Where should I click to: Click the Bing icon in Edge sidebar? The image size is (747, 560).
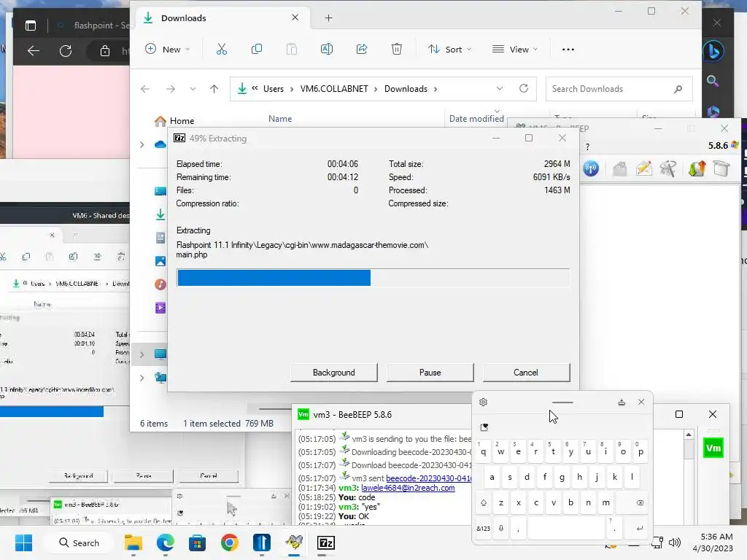[x=713, y=51]
